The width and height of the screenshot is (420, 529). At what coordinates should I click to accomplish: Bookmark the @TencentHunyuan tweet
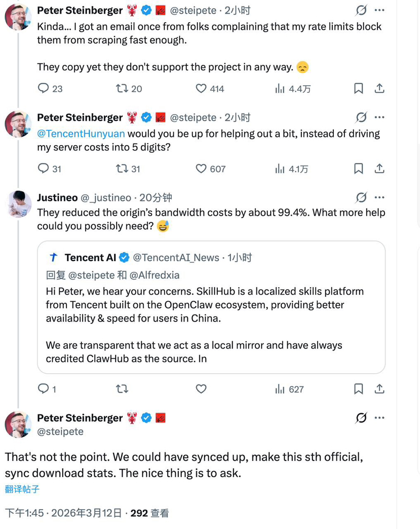click(x=358, y=169)
